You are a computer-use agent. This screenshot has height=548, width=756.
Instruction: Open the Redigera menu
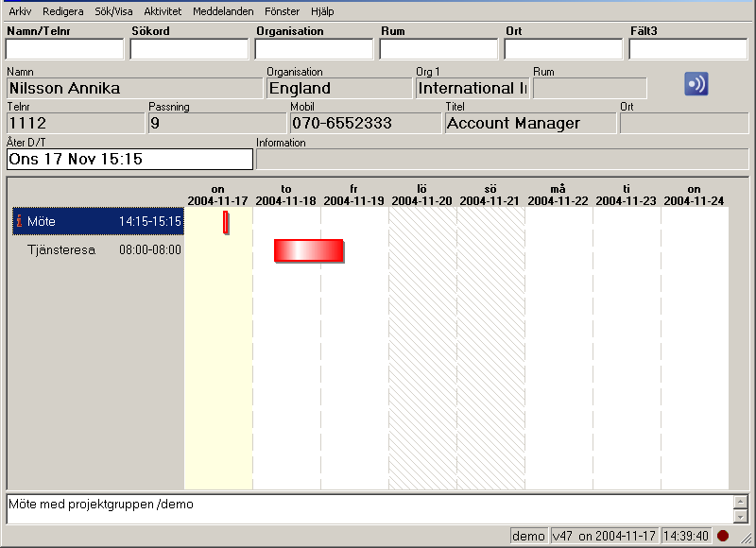(x=62, y=11)
